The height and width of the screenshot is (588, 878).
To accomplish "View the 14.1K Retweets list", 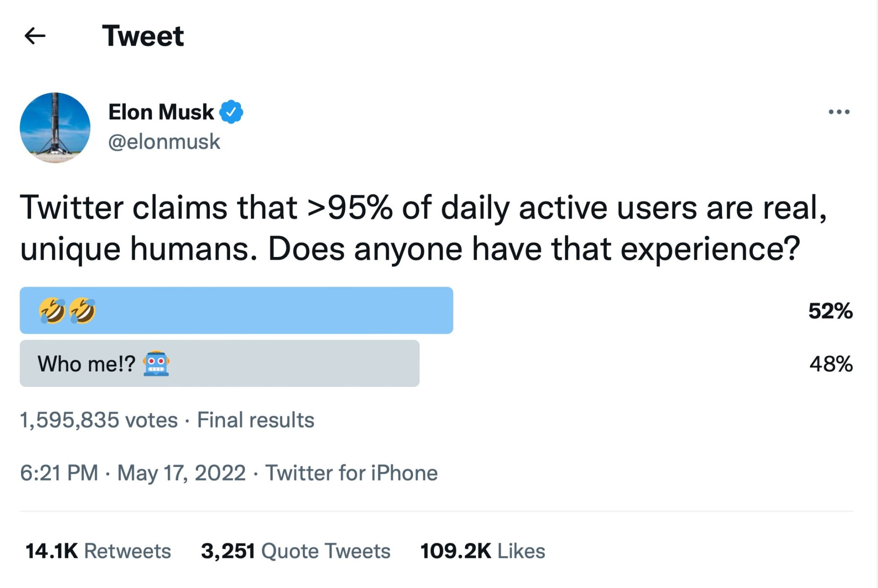I will coord(98,551).
